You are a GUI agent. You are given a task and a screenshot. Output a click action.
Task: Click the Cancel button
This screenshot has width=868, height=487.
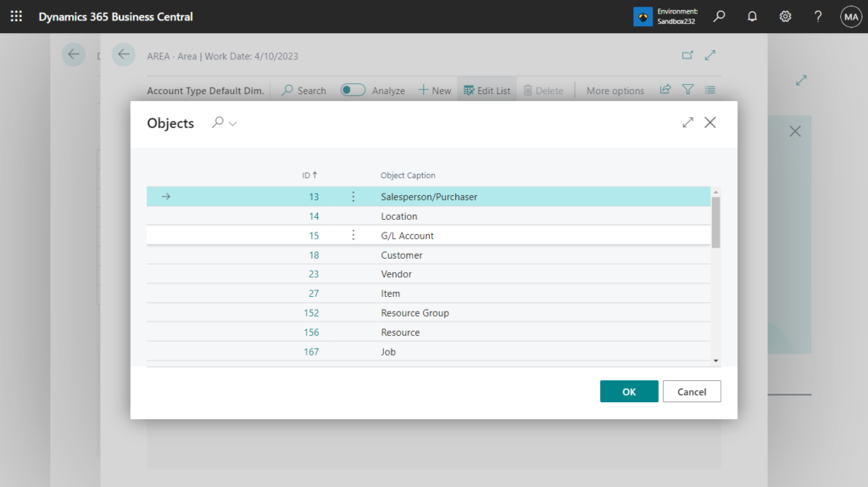692,391
